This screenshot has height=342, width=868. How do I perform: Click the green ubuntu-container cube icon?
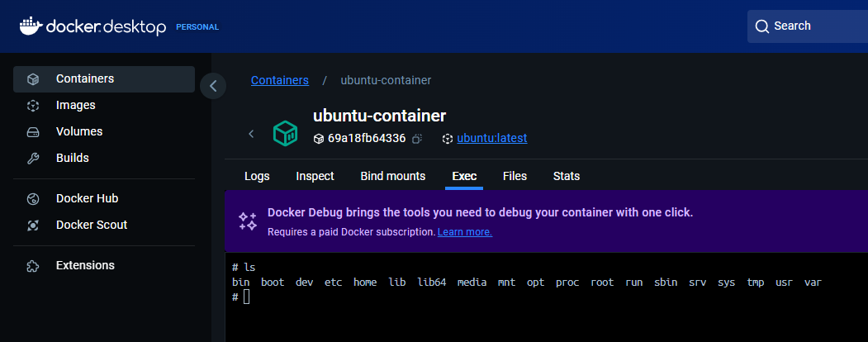286,133
